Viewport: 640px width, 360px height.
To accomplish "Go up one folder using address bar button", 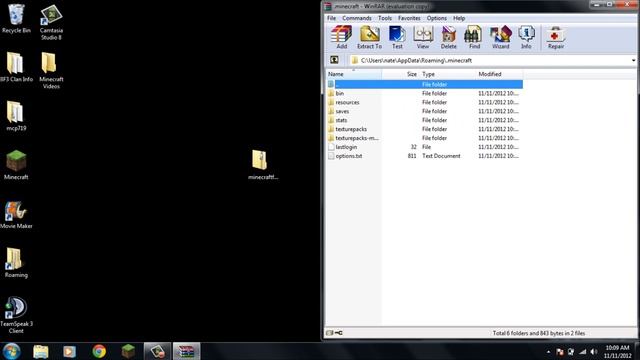I will pyautogui.click(x=334, y=60).
